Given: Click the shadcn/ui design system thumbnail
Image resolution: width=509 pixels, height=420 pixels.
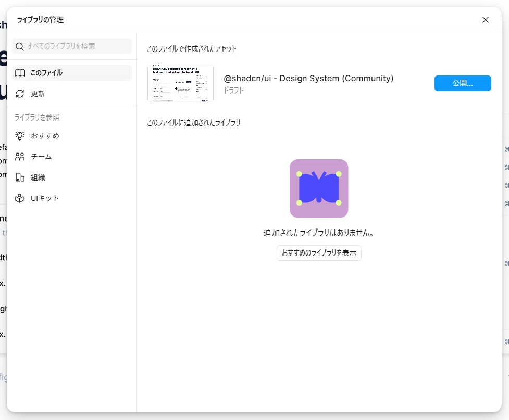Looking at the screenshot, I should coord(180,83).
